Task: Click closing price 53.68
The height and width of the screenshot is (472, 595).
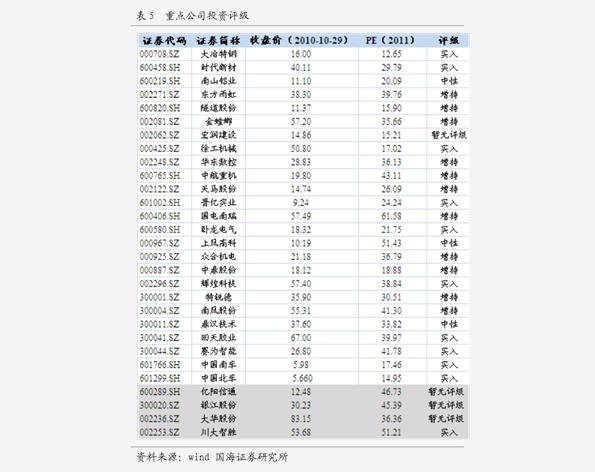Action: tap(301, 433)
